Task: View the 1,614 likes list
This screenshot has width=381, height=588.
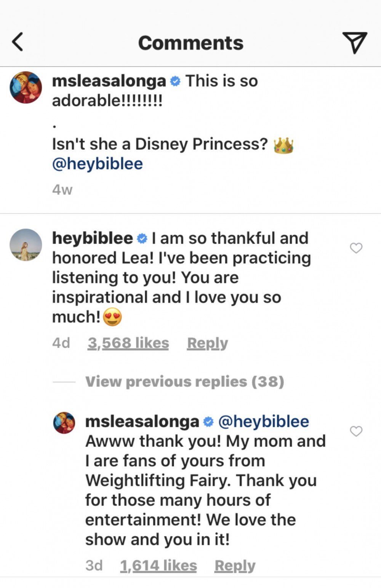Action: (x=158, y=566)
